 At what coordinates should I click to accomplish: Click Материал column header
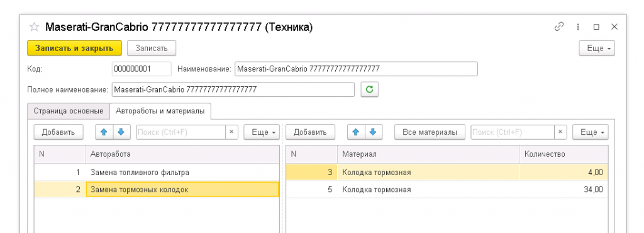pyautogui.click(x=428, y=154)
